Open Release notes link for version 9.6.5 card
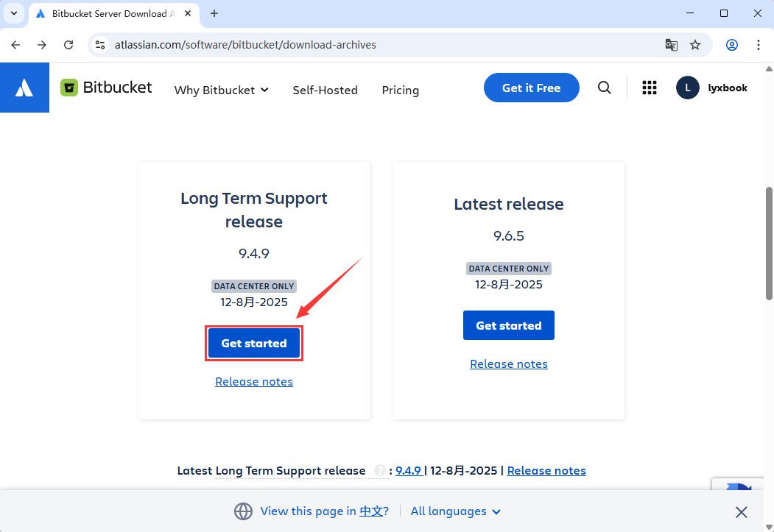Image resolution: width=774 pixels, height=532 pixels. (508, 364)
